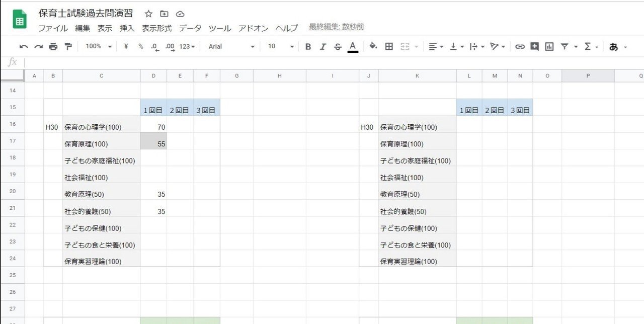The image size is (644, 324).
Task: Select right table cell 社会福祉(100)
Action: pyautogui.click(x=418, y=175)
